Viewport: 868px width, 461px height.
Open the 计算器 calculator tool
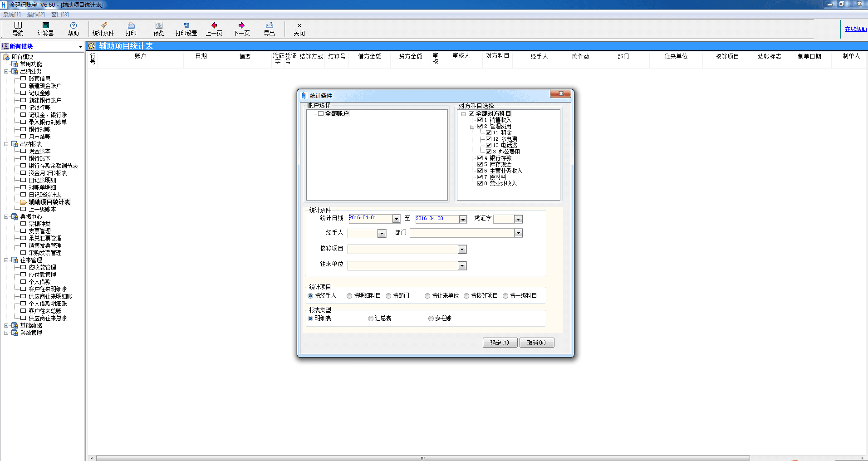[x=45, y=29]
